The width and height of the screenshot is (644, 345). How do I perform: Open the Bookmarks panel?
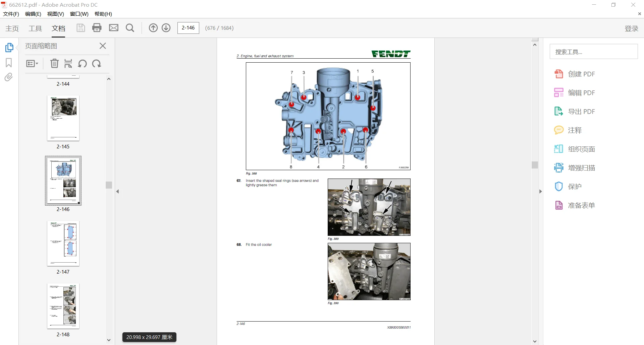click(8, 62)
